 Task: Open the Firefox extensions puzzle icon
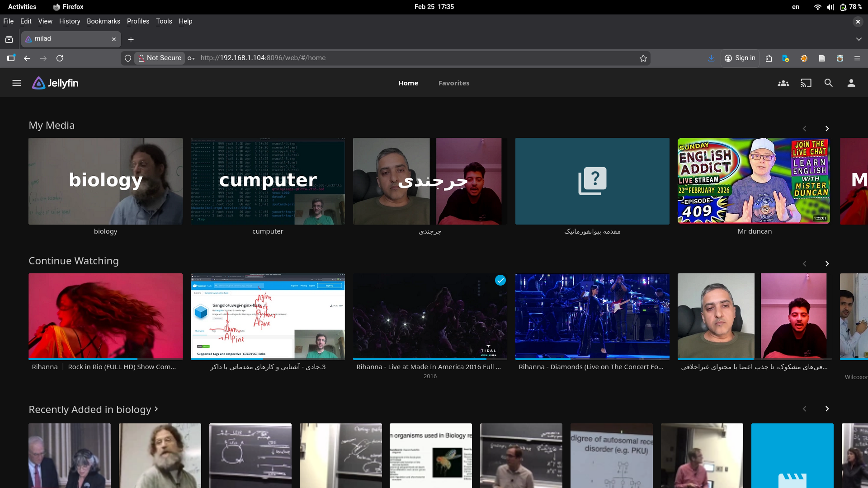pos(769,58)
